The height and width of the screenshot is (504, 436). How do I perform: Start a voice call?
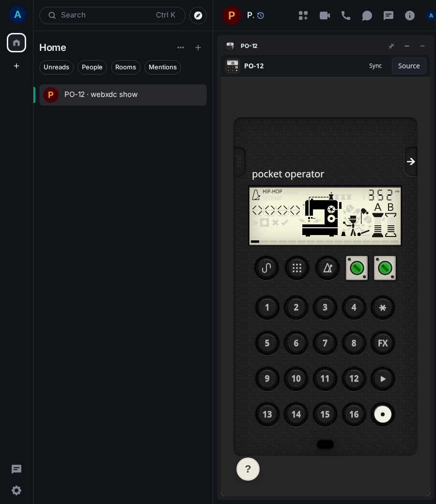(x=346, y=16)
